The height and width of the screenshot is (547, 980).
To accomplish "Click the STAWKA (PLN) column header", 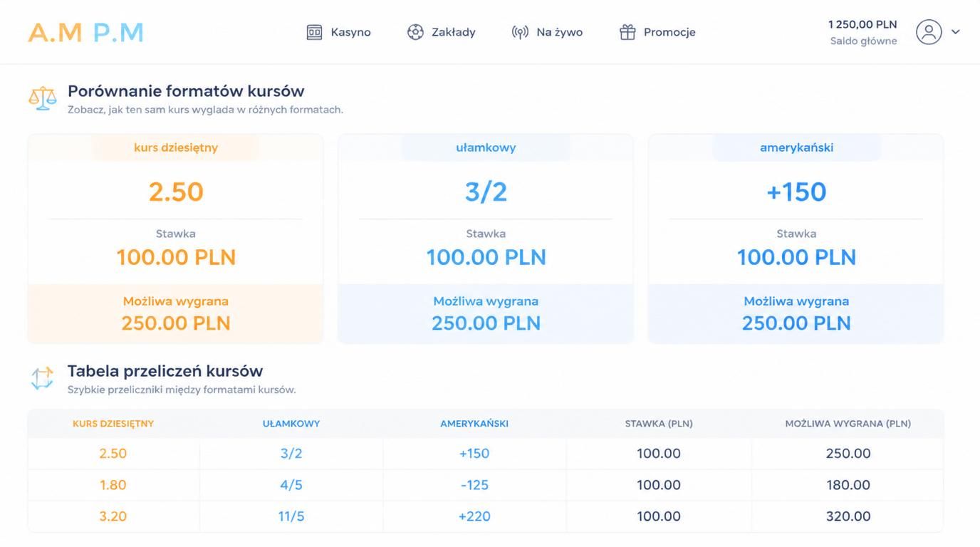I will 659,424.
